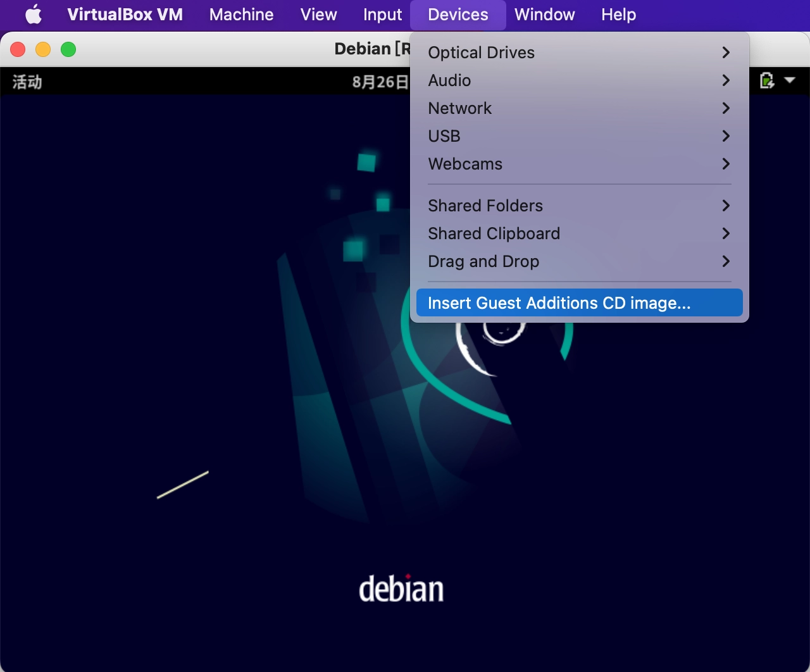Click the Webcams row chevron arrow
Screen dimensions: 810x672
(x=726, y=164)
